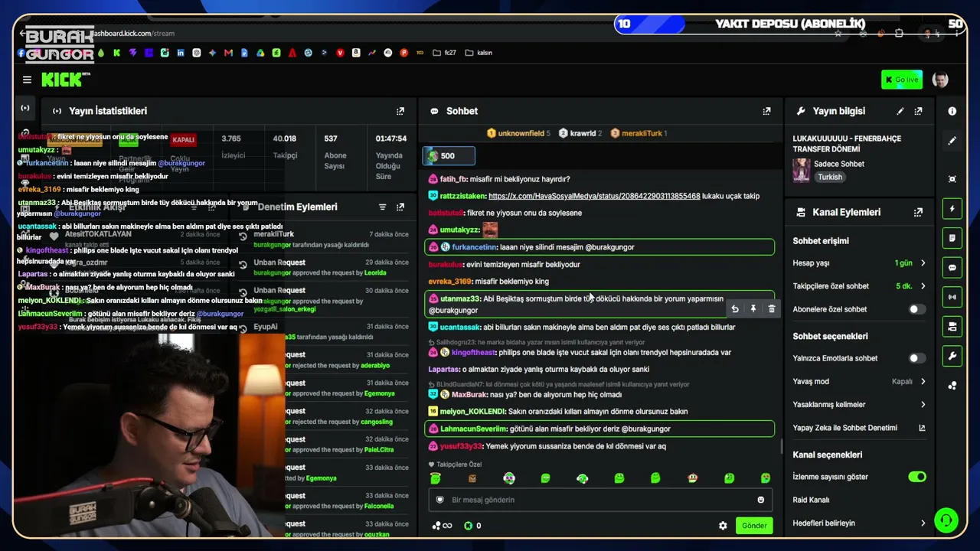Toggle Yalnızca Emotlarla sohbet switch
Image resolution: width=980 pixels, height=551 pixels.
tap(916, 358)
